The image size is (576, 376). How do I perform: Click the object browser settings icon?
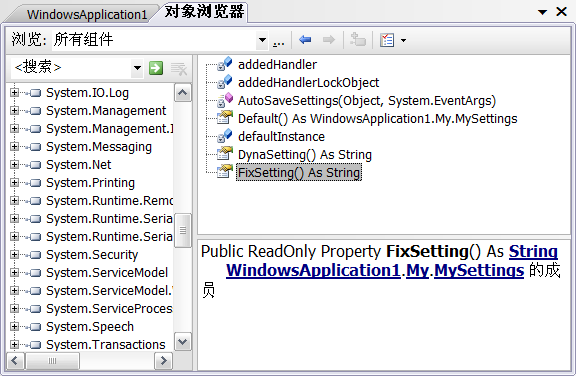click(x=387, y=40)
